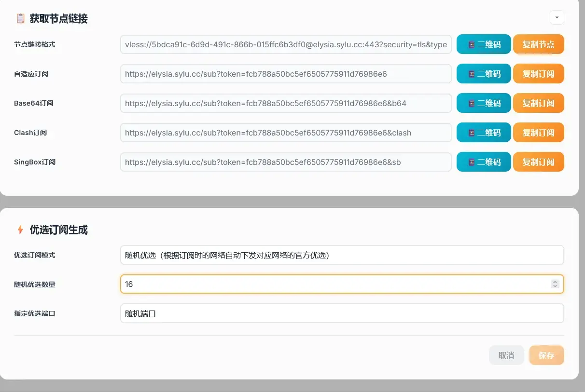Click the SingBox订阅 label
Image resolution: width=585 pixels, height=392 pixels.
point(35,162)
